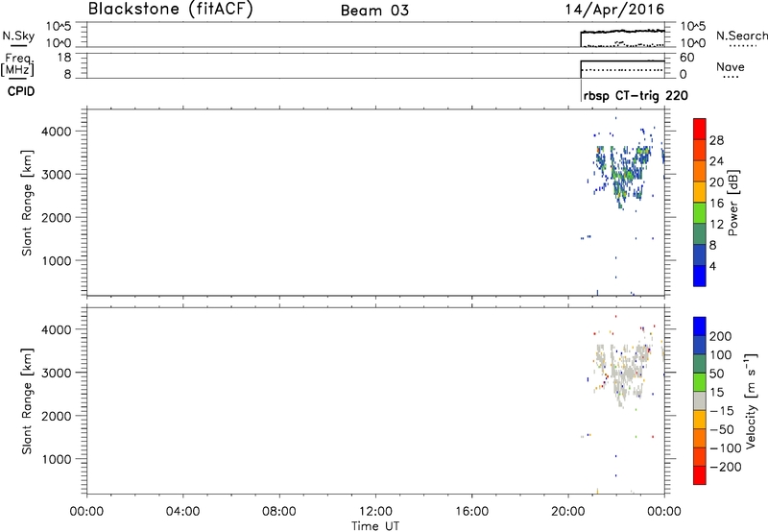
Task: Click the 28 label on the Power colorbar
Action: (x=716, y=140)
